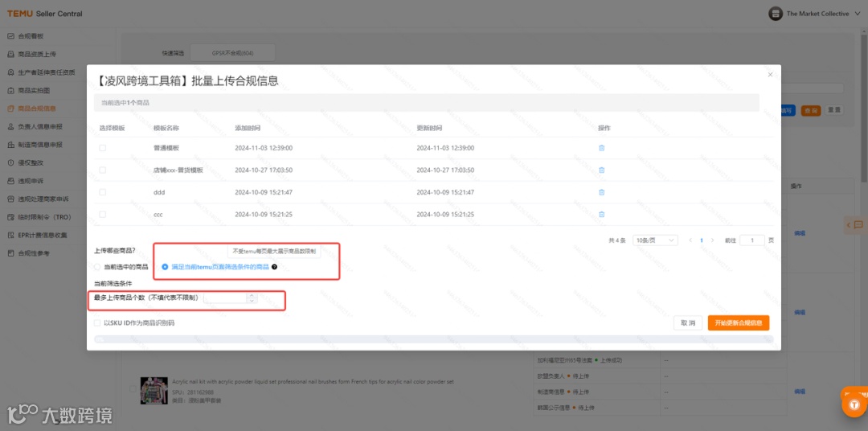Enable 以SKU ID作为商品识别码 checkbox
868x431 pixels.
click(x=97, y=322)
